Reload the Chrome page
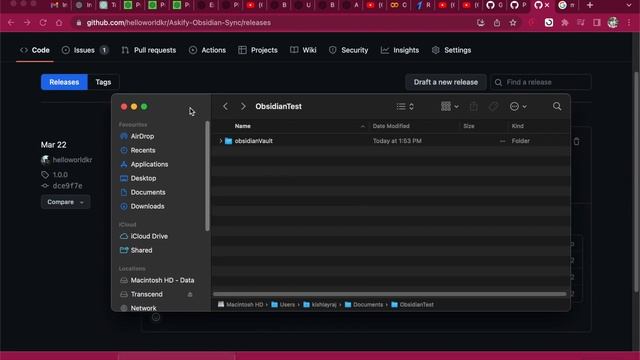 click(x=43, y=23)
